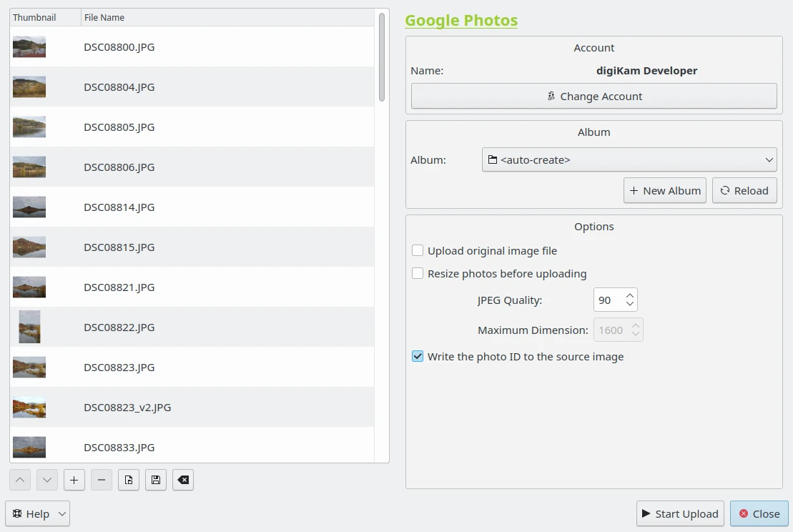Increase JPEG Quality with the up arrow
This screenshot has width=793, height=532.
[x=630, y=295]
